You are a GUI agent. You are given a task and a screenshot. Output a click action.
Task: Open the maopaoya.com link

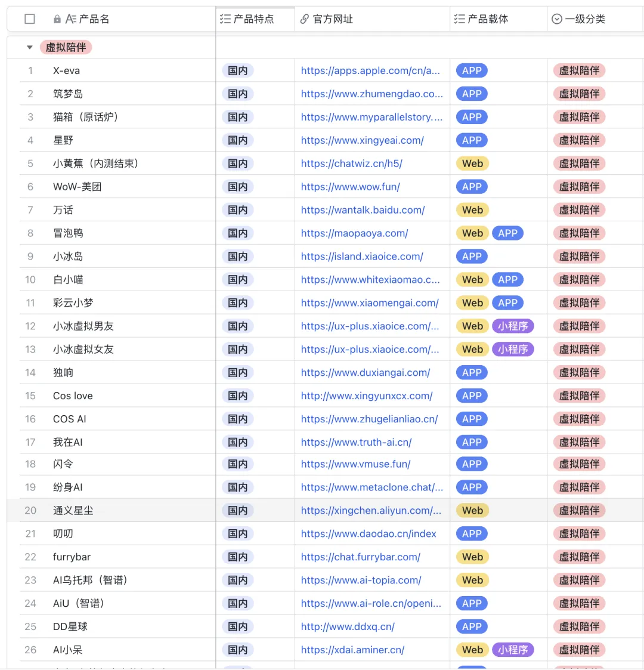coord(354,233)
